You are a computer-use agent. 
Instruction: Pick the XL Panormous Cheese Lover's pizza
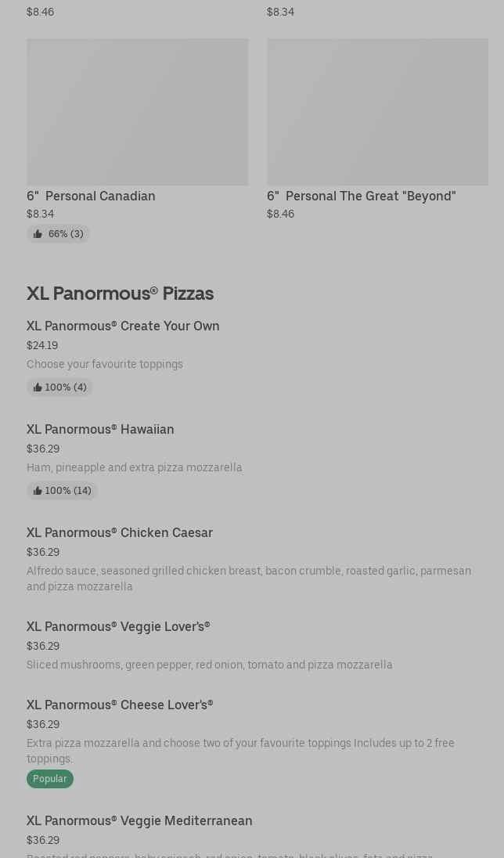tap(120, 705)
